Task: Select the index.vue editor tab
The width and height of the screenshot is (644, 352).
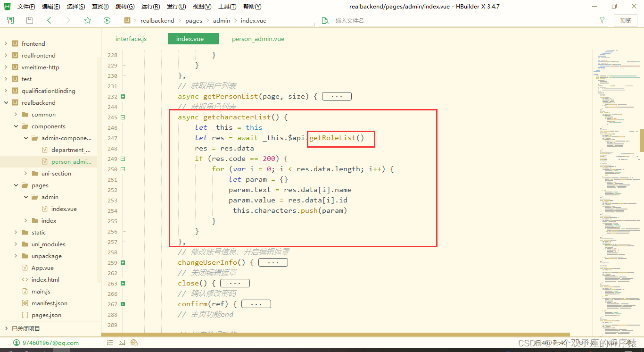Action: click(x=193, y=39)
